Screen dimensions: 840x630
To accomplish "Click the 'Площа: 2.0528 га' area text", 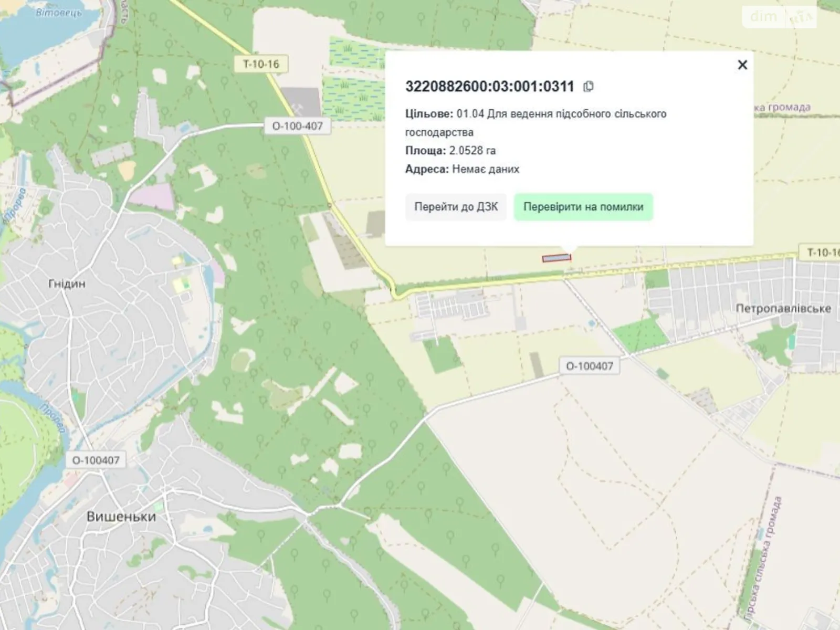I will (x=450, y=151).
